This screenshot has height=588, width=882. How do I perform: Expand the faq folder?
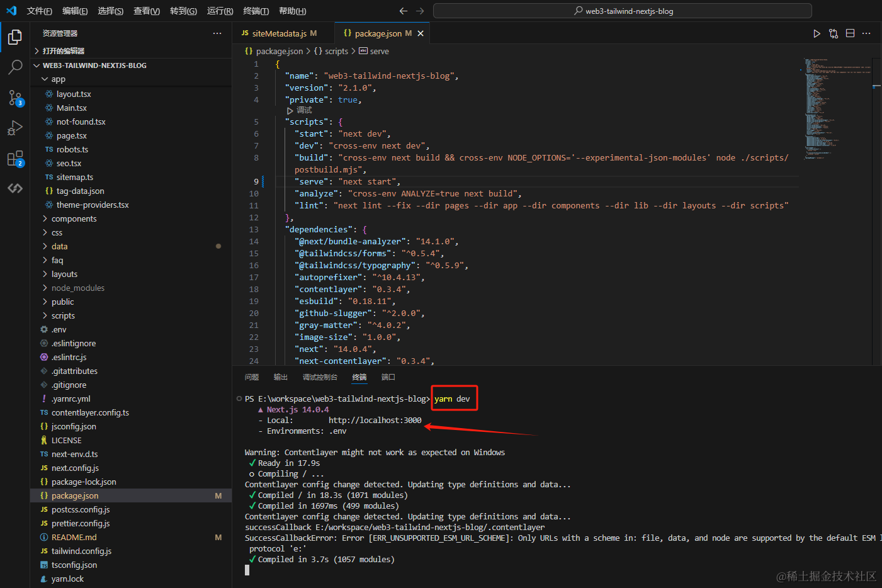(x=131, y=261)
